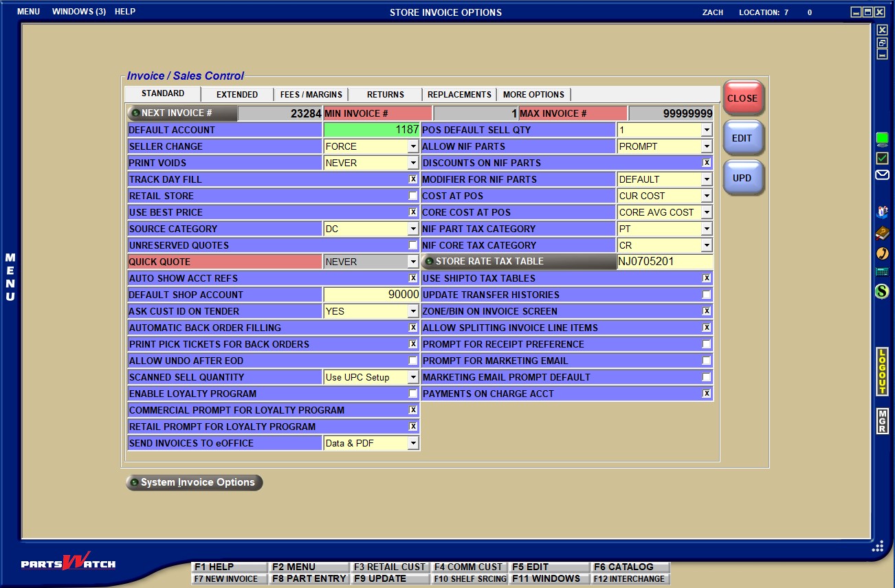
Task: Click the DEFAULT SHOP ACCOUNT input field
Action: [x=371, y=295]
